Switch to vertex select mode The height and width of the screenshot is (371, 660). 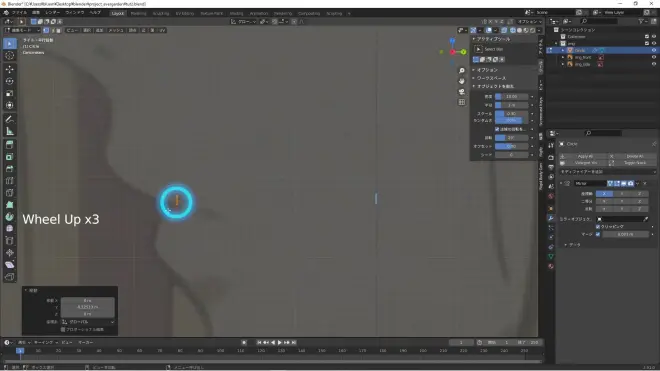pos(46,30)
